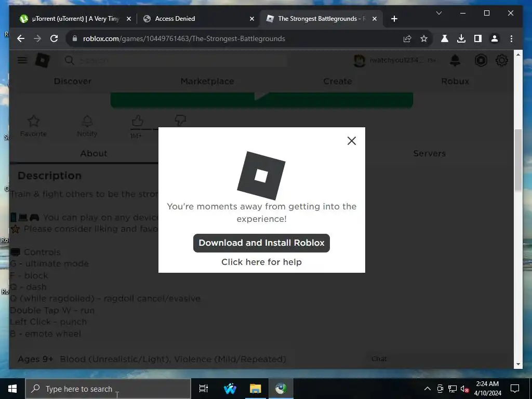Open the browser downloads icon
Image resolution: width=532 pixels, height=399 pixels.
pos(461,38)
